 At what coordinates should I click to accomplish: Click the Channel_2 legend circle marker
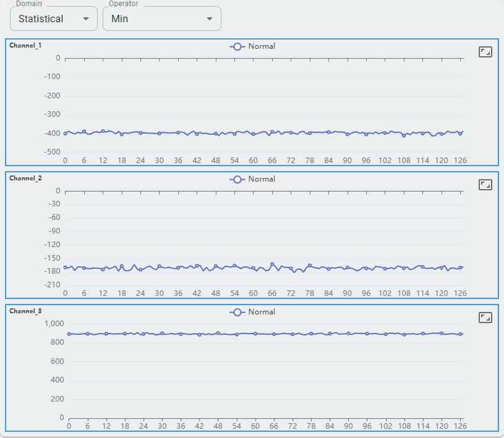(x=237, y=179)
